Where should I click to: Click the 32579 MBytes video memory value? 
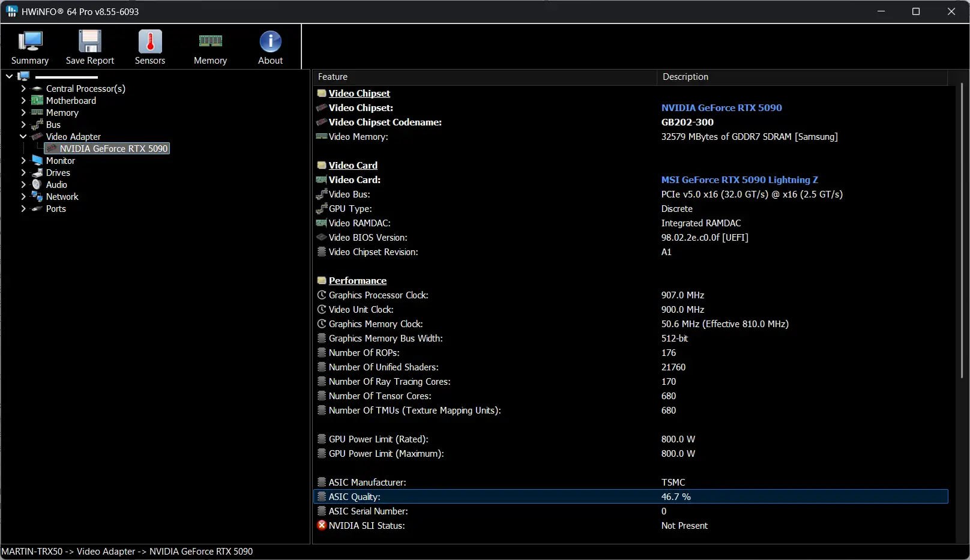(x=749, y=136)
